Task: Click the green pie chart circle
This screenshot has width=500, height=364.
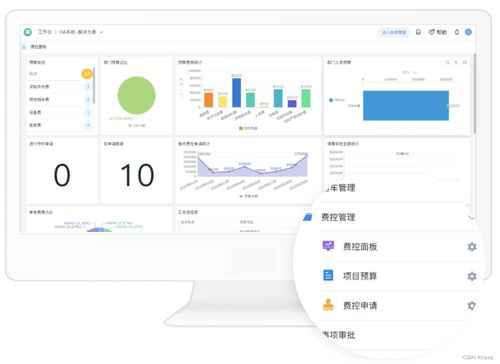Action: click(x=137, y=95)
